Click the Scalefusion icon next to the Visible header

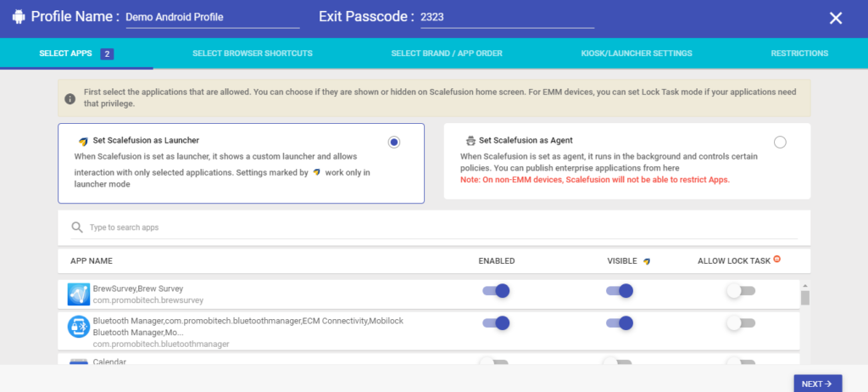(x=647, y=261)
